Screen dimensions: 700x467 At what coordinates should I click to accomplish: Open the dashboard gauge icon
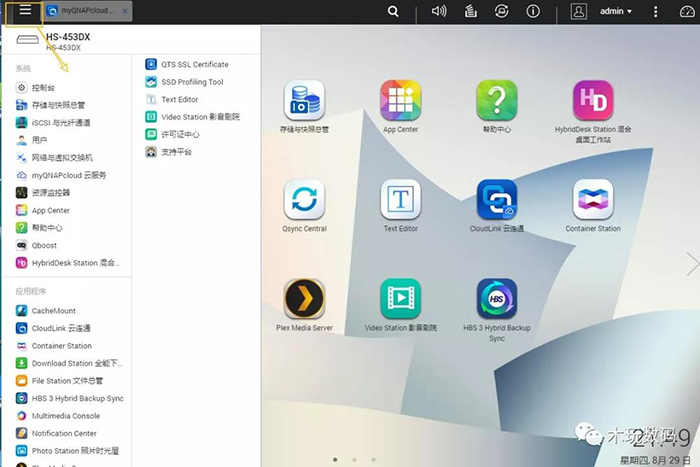687,12
